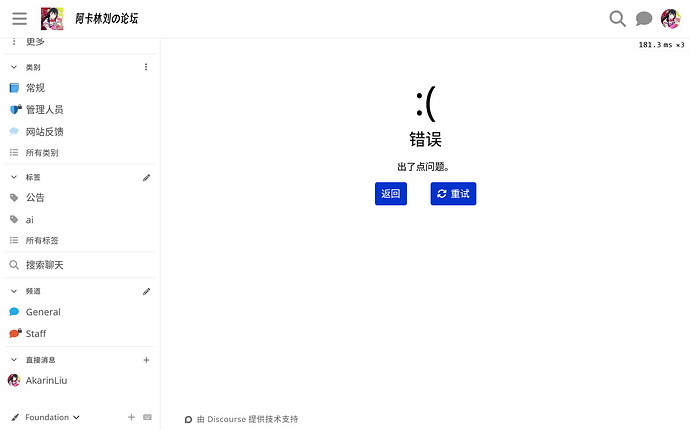Open the 类别 section options dots

146,67
